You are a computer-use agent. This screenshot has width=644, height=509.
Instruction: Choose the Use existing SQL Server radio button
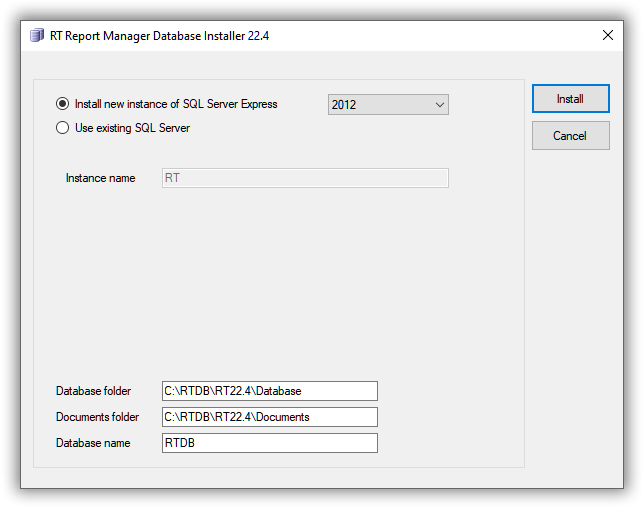[x=62, y=128]
